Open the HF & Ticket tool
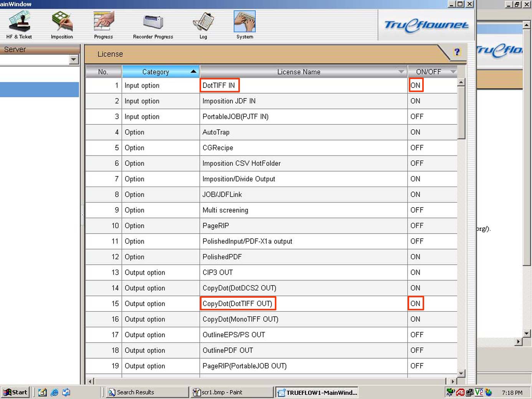This screenshot has width=532, height=399. (19, 25)
